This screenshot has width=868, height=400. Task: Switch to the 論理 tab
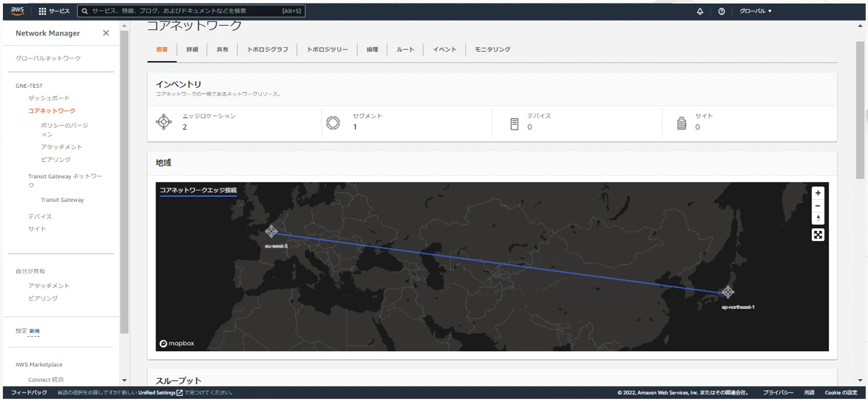click(x=372, y=49)
